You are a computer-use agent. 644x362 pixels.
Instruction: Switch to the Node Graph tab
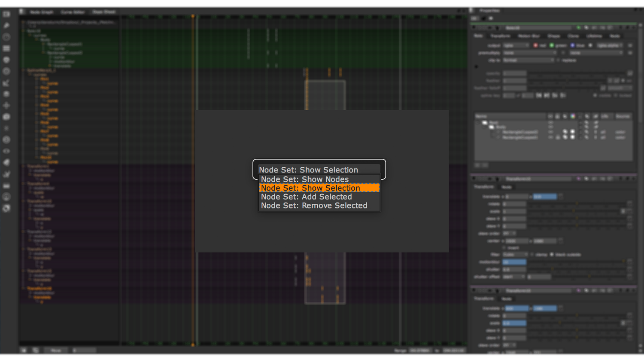[41, 12]
